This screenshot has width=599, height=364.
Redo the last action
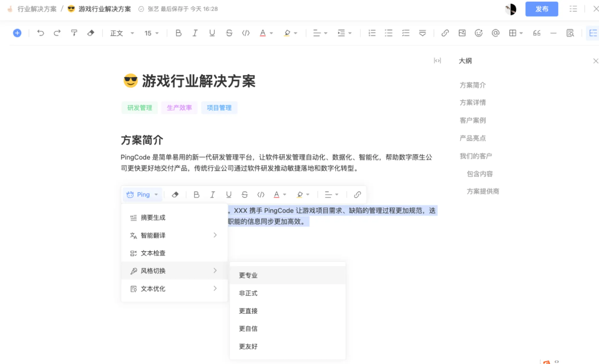click(57, 33)
